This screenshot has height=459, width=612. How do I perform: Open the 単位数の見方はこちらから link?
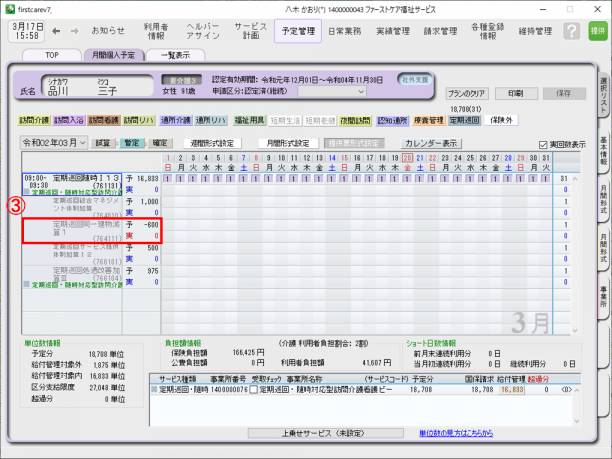pyautogui.click(x=459, y=433)
